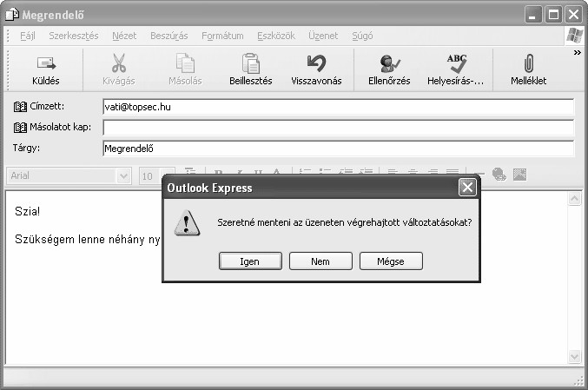588x390 pixels.
Task: Open the font size 10 dropdown
Action: click(168, 175)
